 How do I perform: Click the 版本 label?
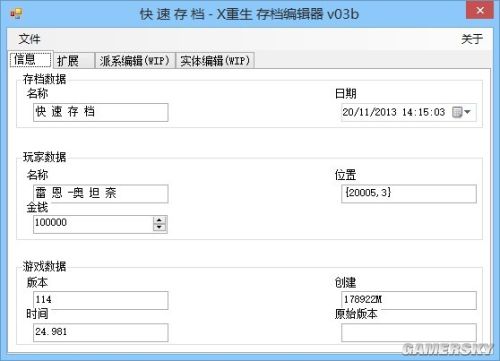pyautogui.click(x=37, y=283)
